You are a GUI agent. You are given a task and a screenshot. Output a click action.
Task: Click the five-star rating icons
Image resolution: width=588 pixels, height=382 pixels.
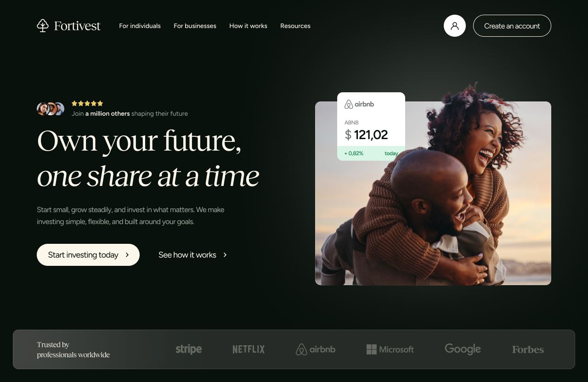87,103
